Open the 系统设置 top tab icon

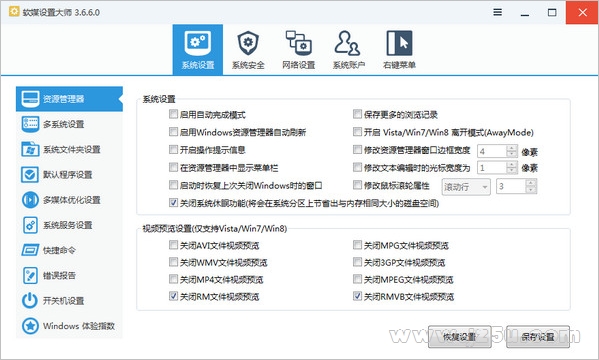pyautogui.click(x=198, y=42)
